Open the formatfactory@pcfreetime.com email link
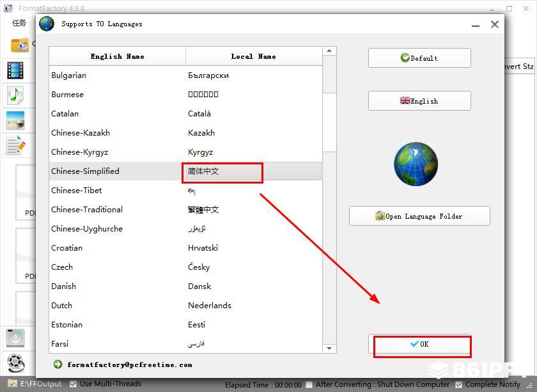The width and height of the screenshot is (537, 392). 129,365
